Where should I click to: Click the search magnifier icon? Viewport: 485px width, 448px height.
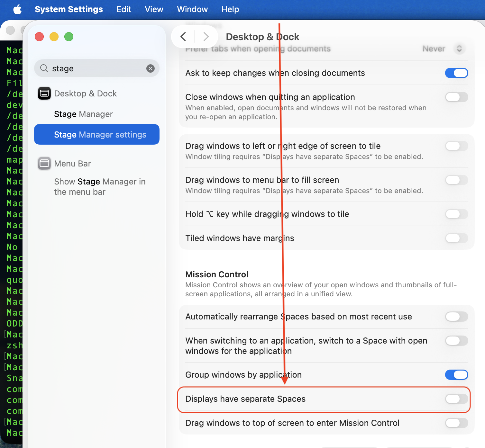[x=44, y=68]
